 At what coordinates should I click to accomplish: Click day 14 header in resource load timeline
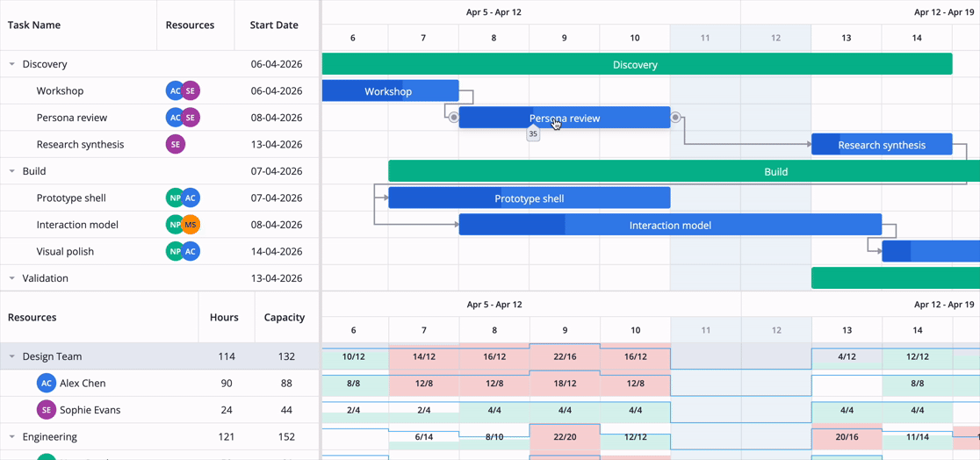point(917,330)
